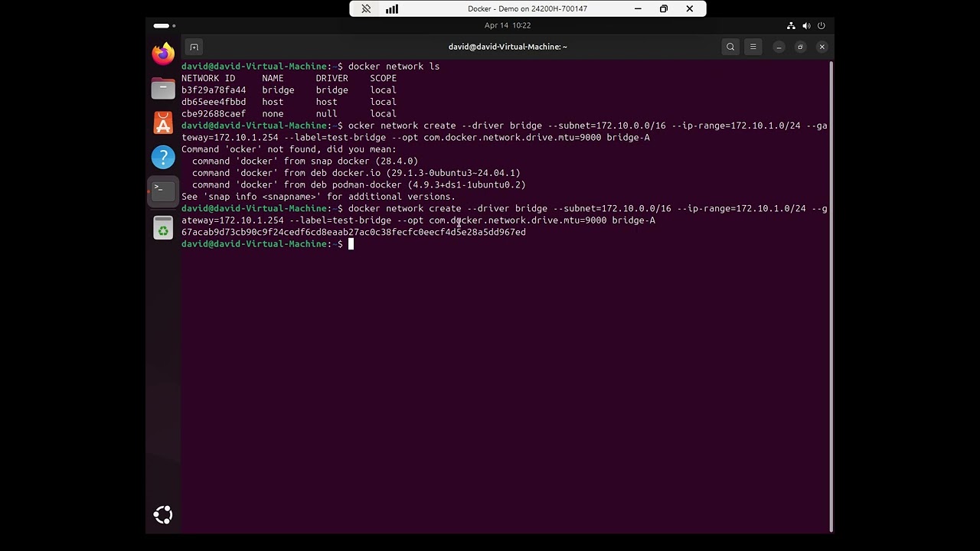Click the created network hash starting '67acab9d73cb'

[x=354, y=232]
